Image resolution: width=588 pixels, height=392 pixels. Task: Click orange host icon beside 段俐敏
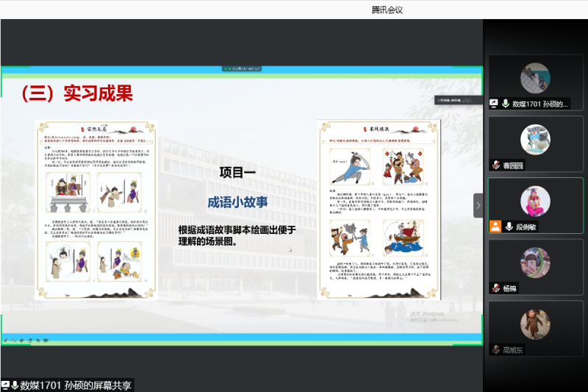495,227
